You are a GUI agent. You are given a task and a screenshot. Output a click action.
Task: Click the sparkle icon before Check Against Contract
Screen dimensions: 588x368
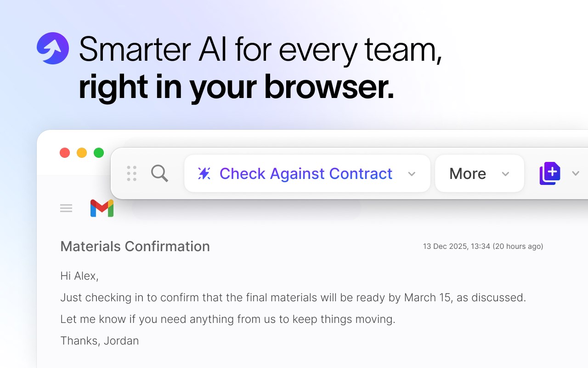[x=204, y=173]
